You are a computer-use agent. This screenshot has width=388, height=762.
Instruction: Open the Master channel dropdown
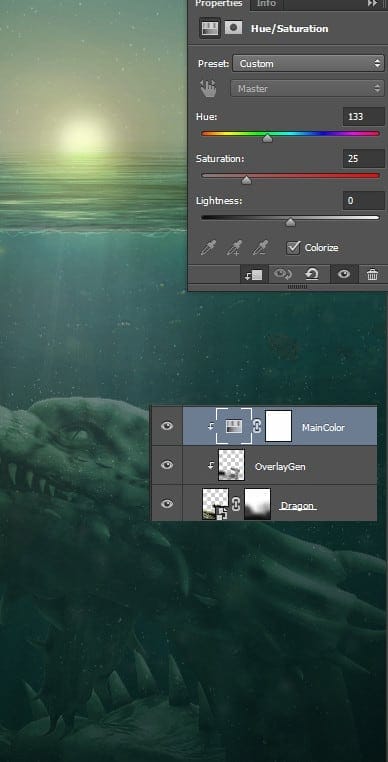click(x=307, y=88)
